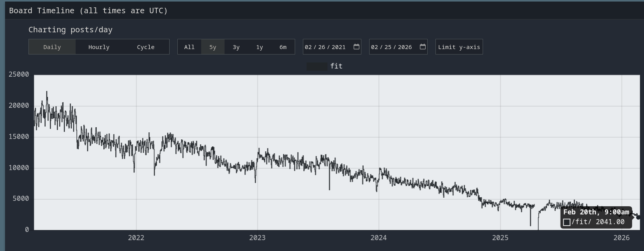Select the 6m time range
Viewport: 644px width, 251px height.
pos(283,47)
